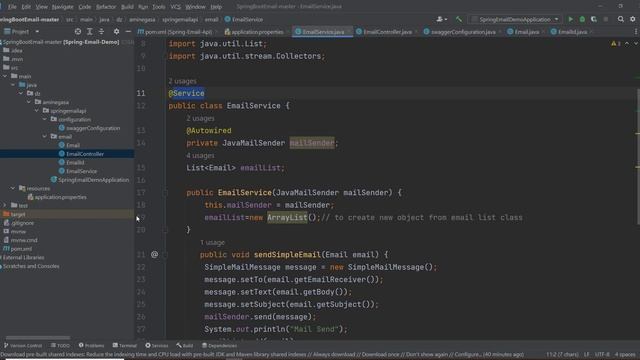Collapse the configuration package
The height and width of the screenshot is (360, 640).
tap(45, 119)
